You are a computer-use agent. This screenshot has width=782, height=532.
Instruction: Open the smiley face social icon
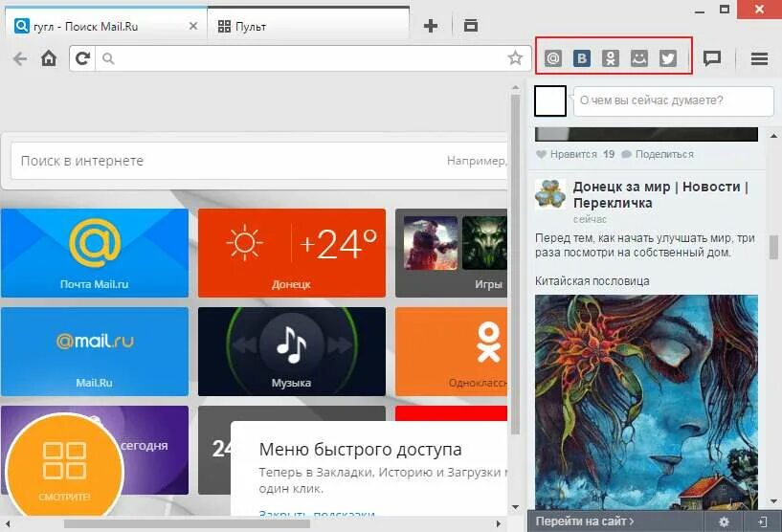coord(639,58)
